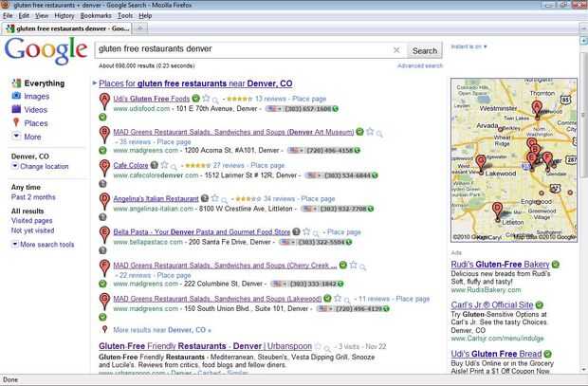The image size is (588, 386).
Task: Click map pin D beside Angelina's Italian Restaurant
Action: coord(104,201)
